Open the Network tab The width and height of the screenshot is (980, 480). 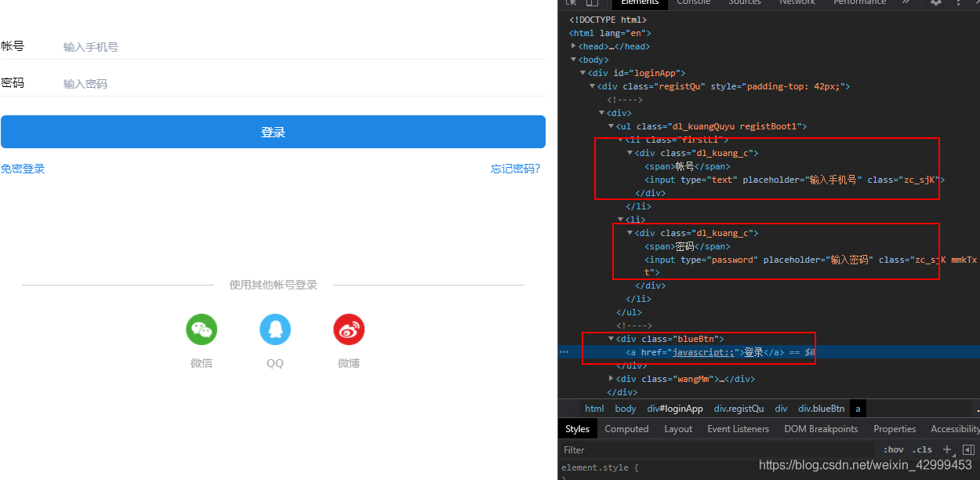[x=797, y=2]
